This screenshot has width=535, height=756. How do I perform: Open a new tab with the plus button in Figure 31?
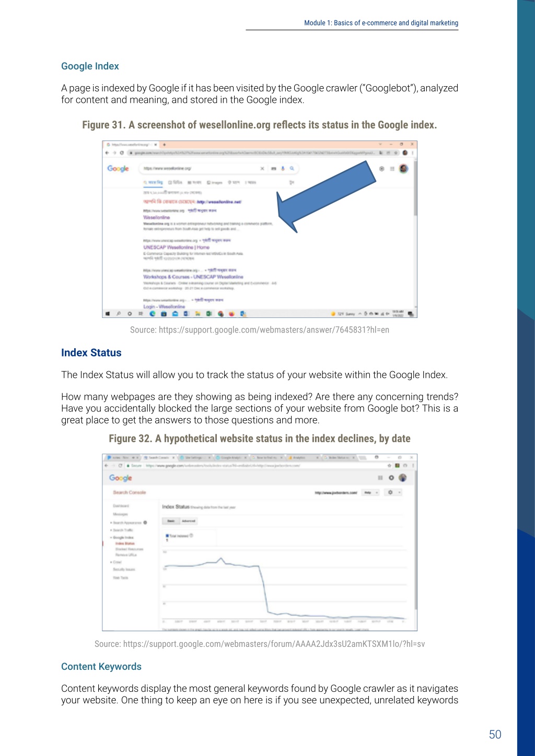click(x=164, y=145)
